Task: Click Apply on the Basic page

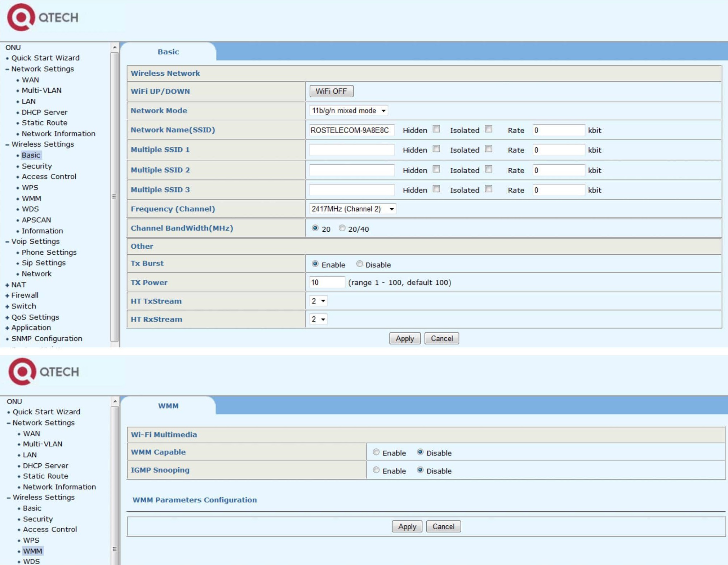Action: pos(405,338)
